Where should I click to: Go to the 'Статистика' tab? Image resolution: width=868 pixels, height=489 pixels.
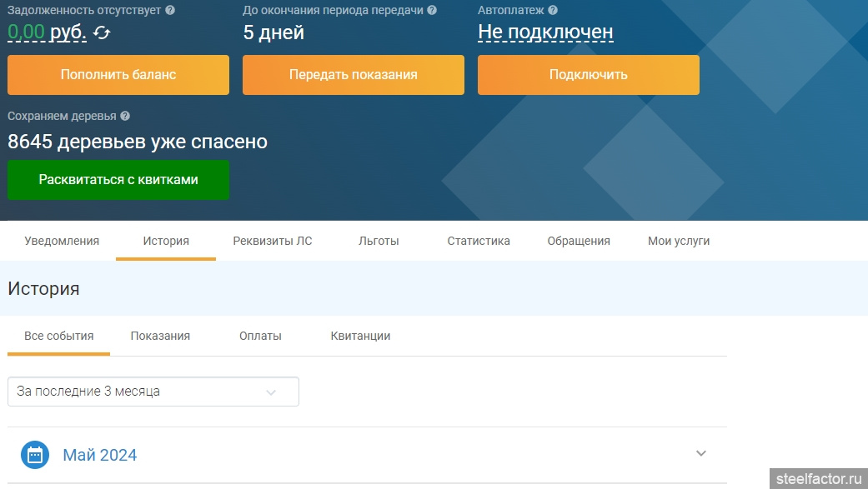pyautogui.click(x=478, y=241)
